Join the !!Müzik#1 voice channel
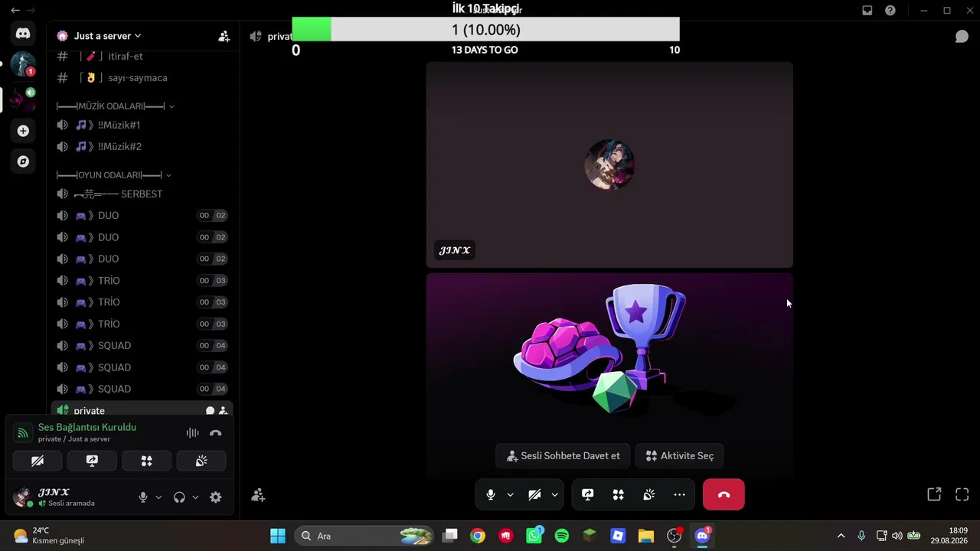This screenshot has height=551, width=980. click(x=142, y=125)
